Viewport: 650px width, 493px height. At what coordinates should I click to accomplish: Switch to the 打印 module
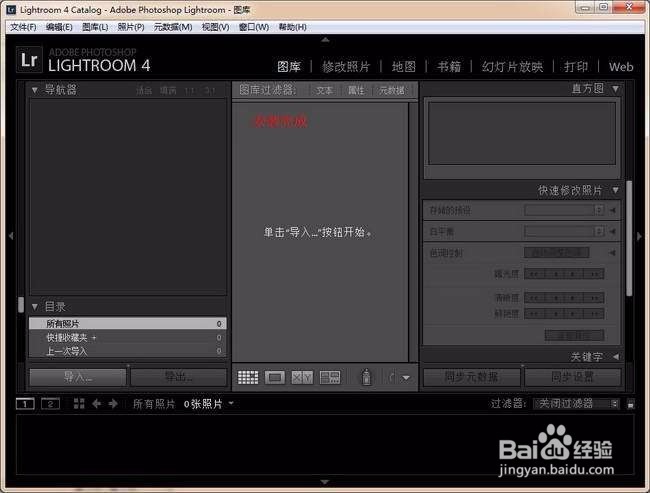click(x=576, y=67)
